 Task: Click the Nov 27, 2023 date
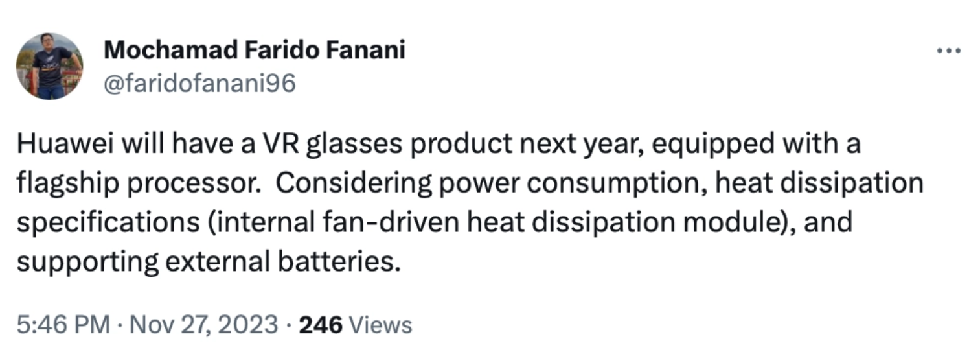204,324
